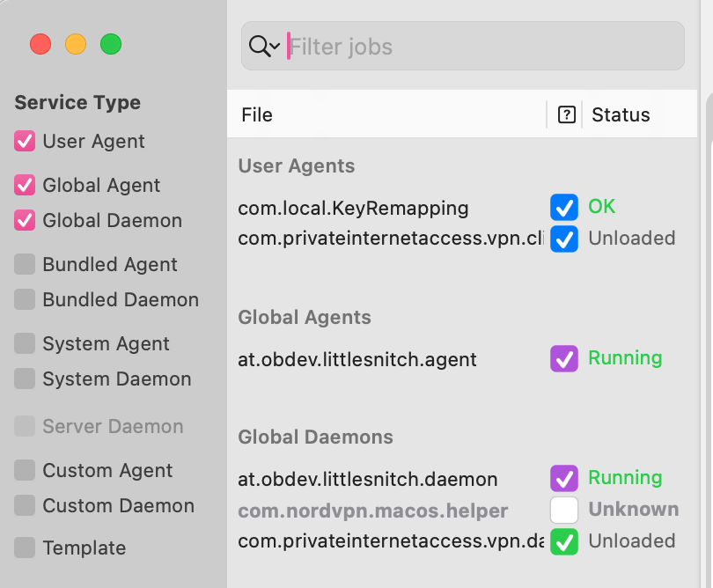Open the search magnifier filter options dropdown
Viewport: 713px width, 588px height.
pyautogui.click(x=264, y=47)
